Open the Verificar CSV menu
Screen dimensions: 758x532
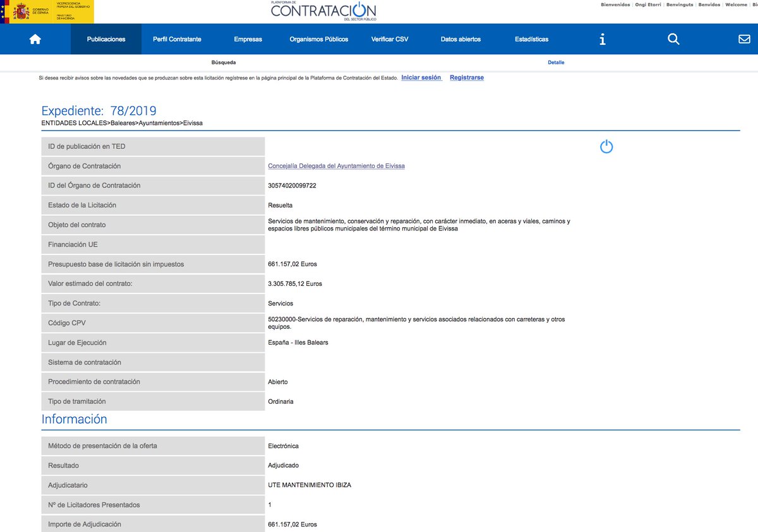[390, 39]
